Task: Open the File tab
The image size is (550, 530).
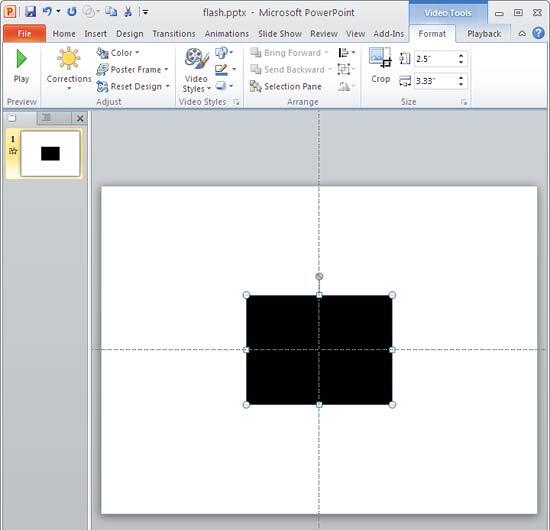Action: point(24,34)
